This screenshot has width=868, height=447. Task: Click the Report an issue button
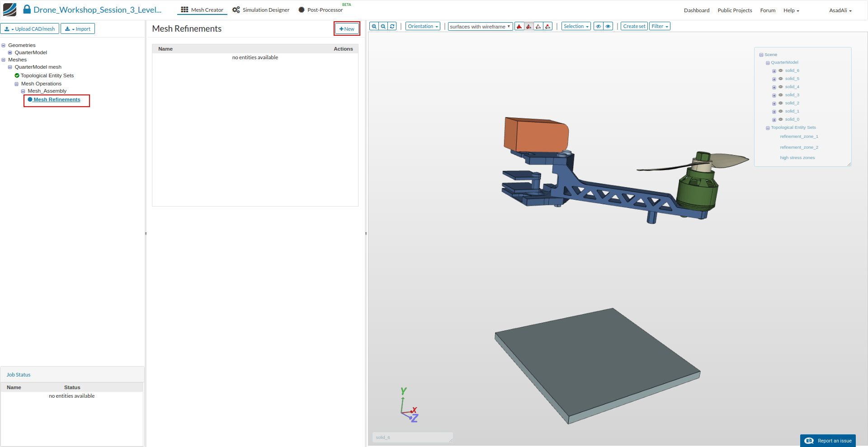828,441
